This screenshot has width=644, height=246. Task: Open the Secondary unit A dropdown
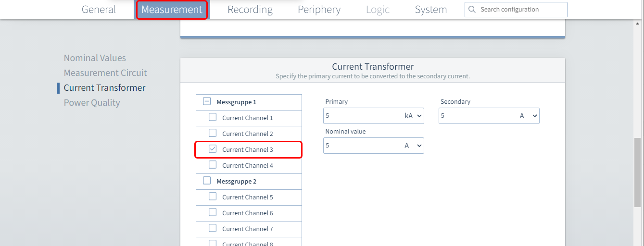(x=528, y=116)
